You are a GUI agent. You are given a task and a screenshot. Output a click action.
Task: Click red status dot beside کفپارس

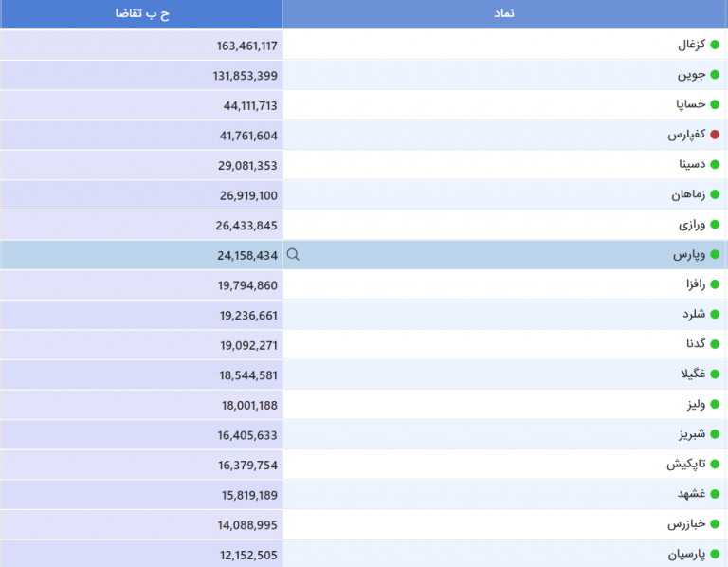click(x=715, y=135)
